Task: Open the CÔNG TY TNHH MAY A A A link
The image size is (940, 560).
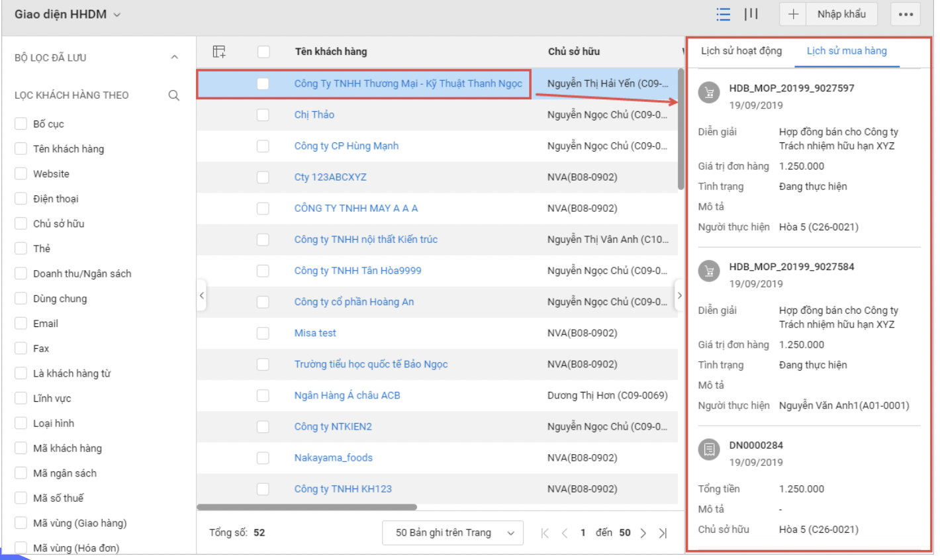Action: 356,208
